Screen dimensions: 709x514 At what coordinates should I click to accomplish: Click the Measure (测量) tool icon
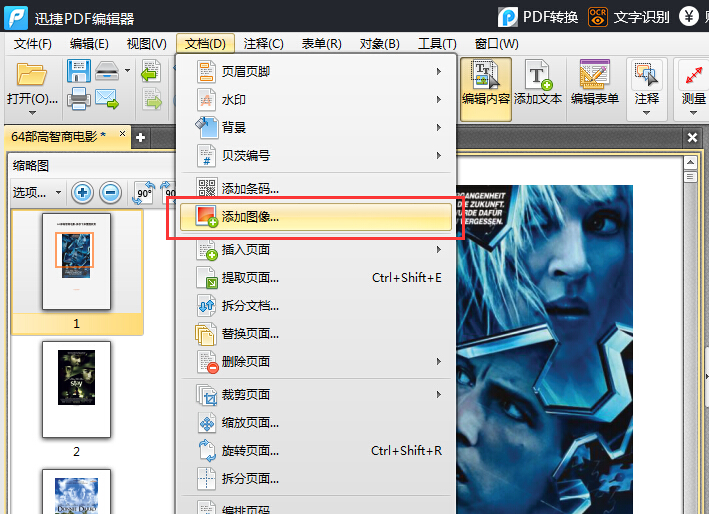(x=694, y=75)
